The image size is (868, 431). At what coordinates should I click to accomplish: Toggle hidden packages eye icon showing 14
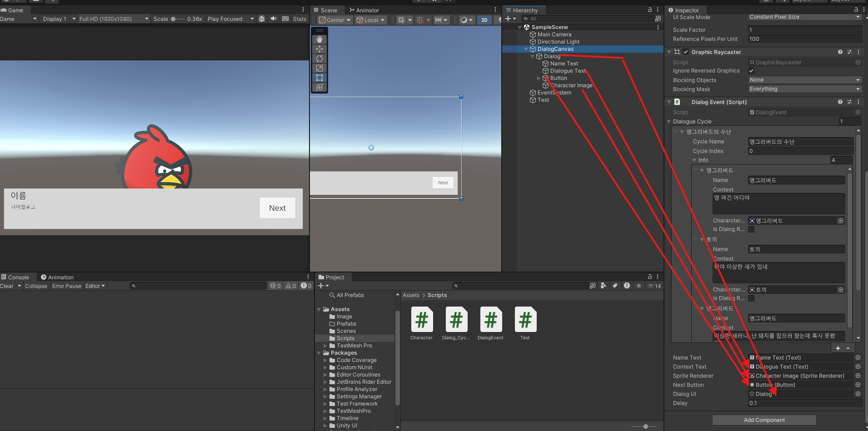pyautogui.click(x=654, y=286)
